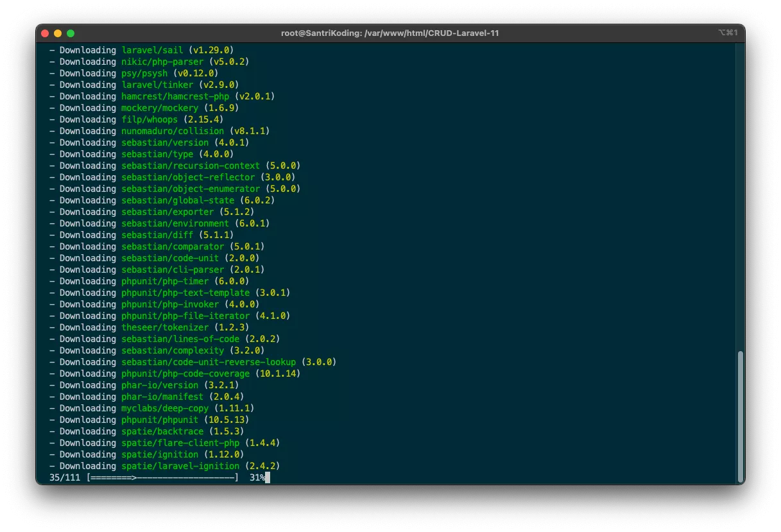Click the phpunit/phpunit package name
The image size is (781, 532).
(x=160, y=420)
